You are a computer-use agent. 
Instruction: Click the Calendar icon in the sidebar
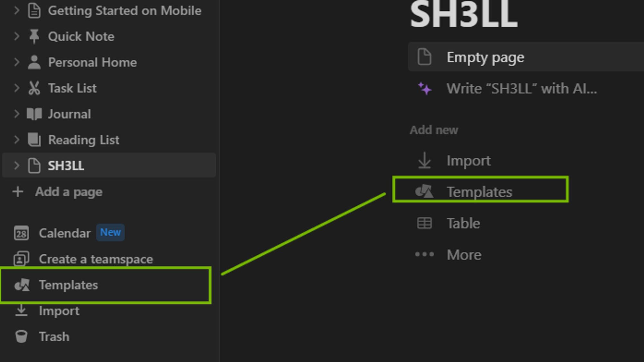[21, 233]
